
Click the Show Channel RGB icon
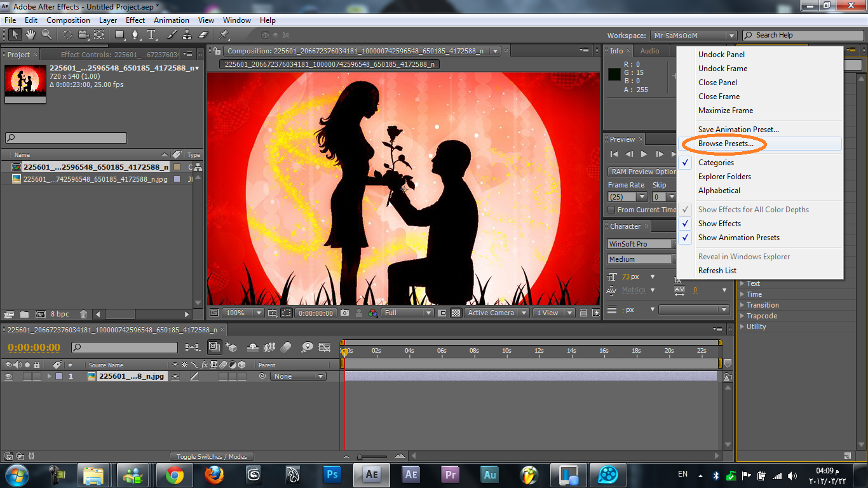point(373,313)
